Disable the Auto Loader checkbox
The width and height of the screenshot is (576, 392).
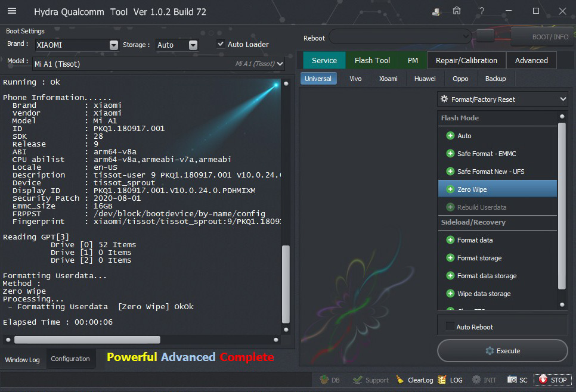[x=221, y=44]
